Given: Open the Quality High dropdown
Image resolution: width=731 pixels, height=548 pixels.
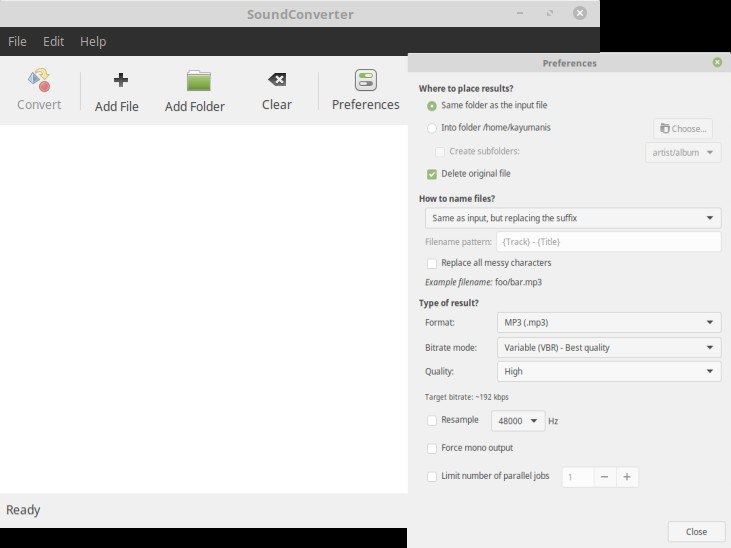Looking at the screenshot, I should tap(609, 371).
